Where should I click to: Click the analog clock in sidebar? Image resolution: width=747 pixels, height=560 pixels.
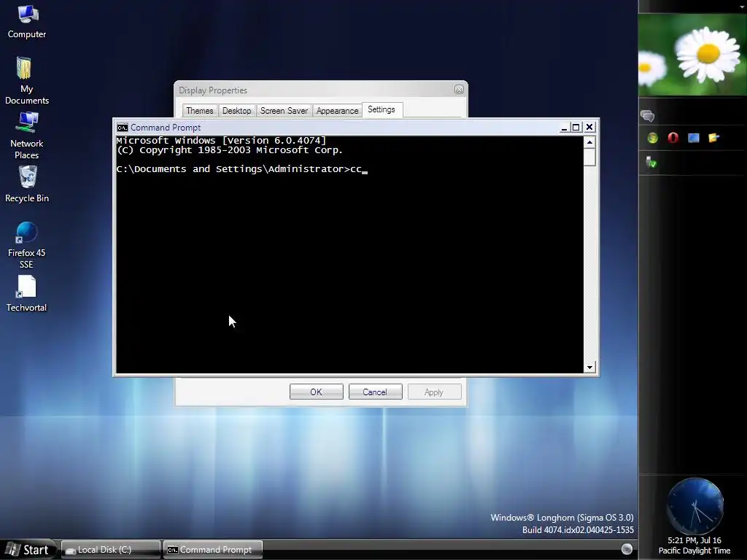pos(694,506)
